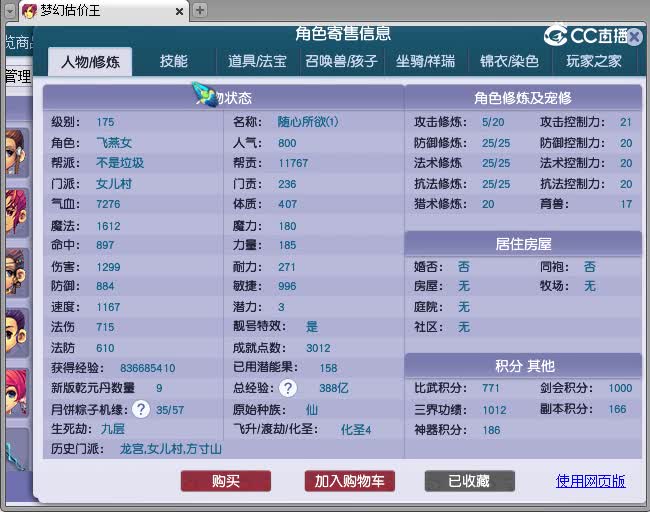Switch to the 技能 tab
Screen dimensions: 650x512
pyautogui.click(x=174, y=61)
